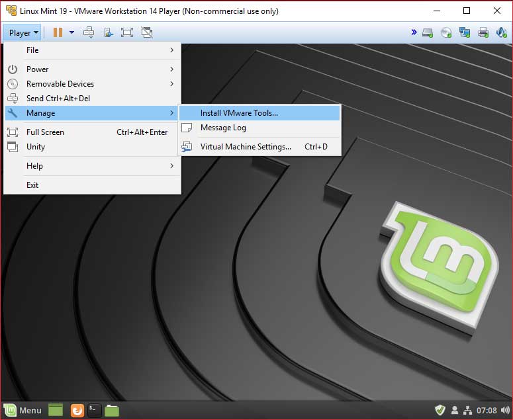
Task: Click the Help submenu arrow
Action: pyautogui.click(x=171, y=166)
